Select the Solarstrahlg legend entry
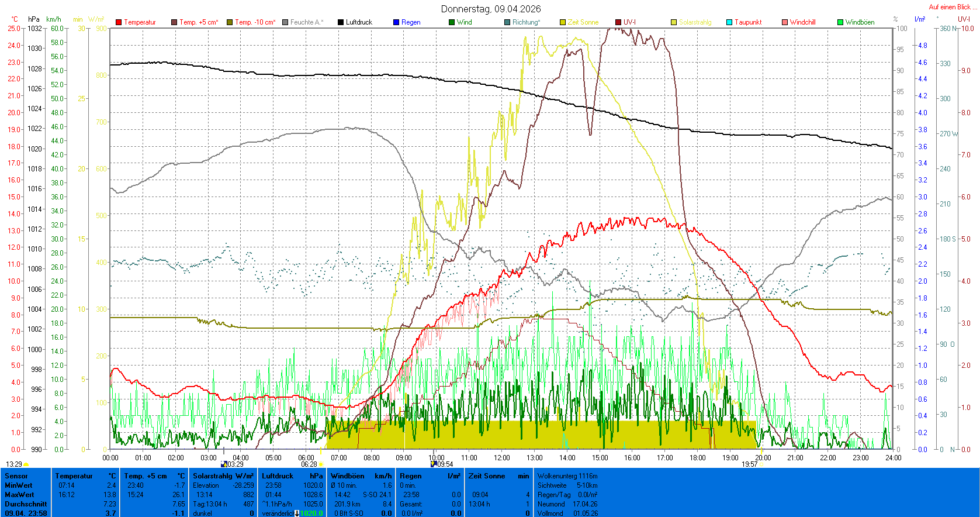Image resolution: width=980 pixels, height=517 pixels. (695, 22)
